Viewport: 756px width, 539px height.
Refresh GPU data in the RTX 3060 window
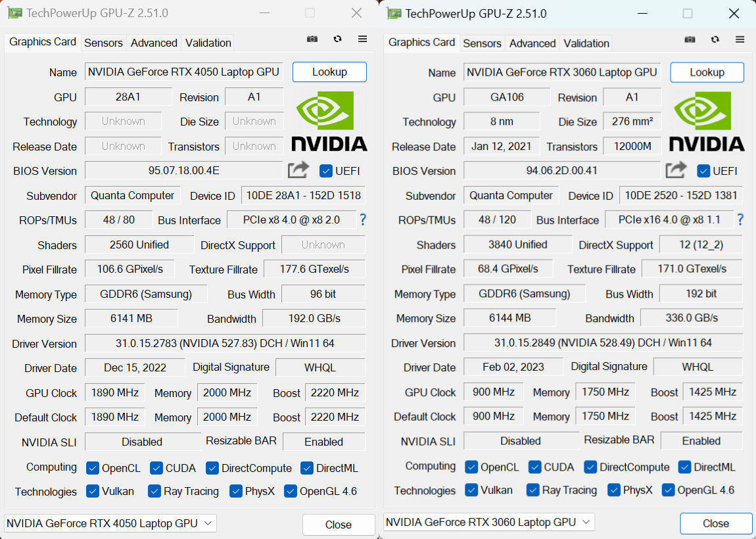[x=715, y=39]
